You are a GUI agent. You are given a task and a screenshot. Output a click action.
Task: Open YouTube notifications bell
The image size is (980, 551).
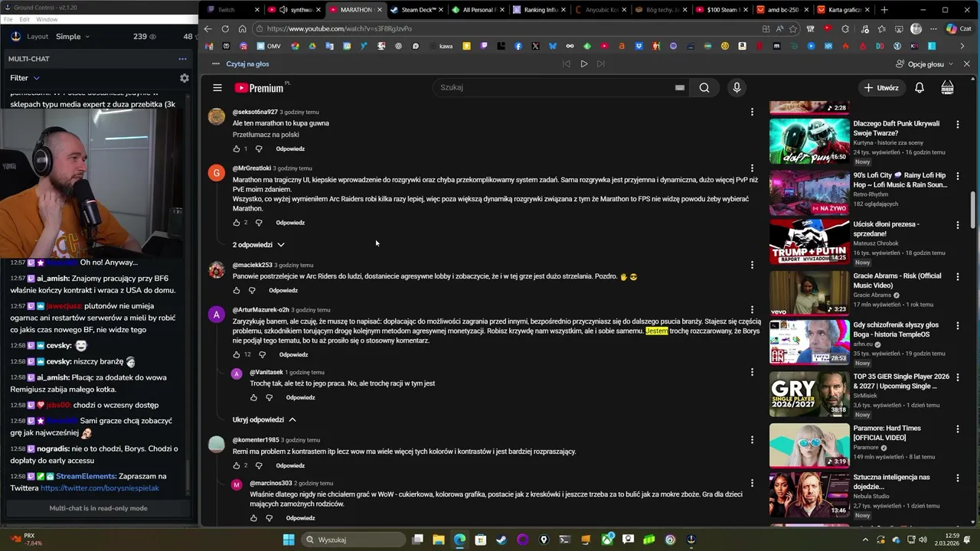click(x=920, y=88)
